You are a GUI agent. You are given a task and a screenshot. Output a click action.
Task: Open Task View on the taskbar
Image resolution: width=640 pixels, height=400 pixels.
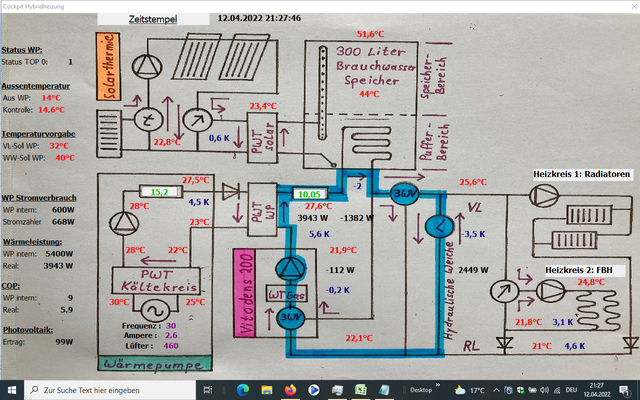point(208,390)
